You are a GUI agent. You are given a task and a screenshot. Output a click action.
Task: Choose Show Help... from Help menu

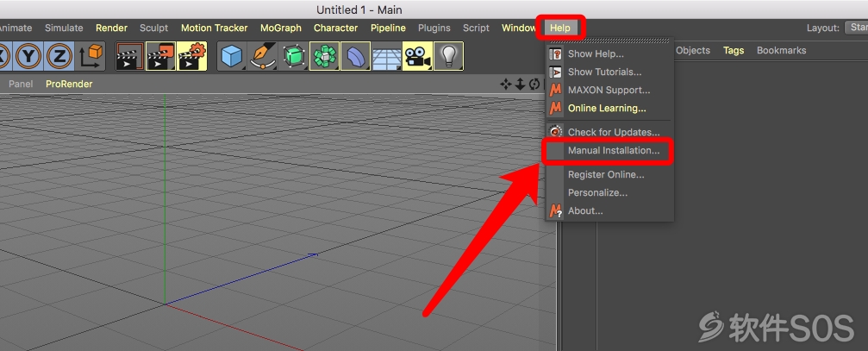tap(609, 53)
